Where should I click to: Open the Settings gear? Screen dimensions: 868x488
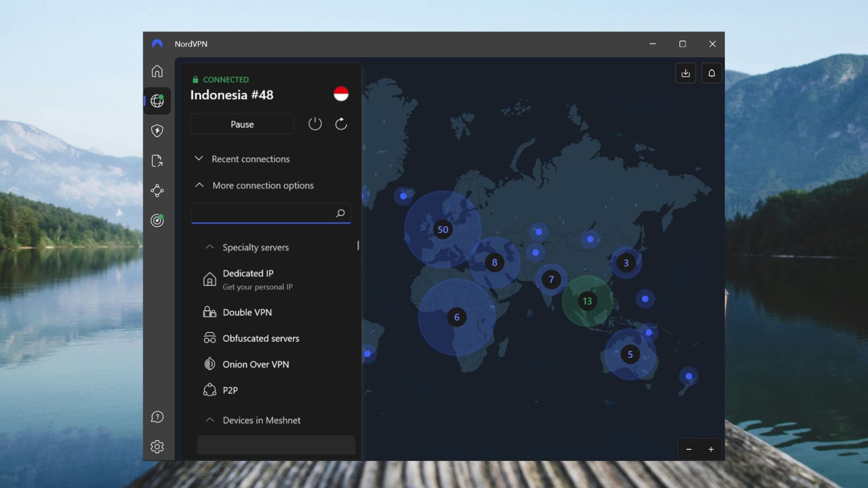point(157,446)
